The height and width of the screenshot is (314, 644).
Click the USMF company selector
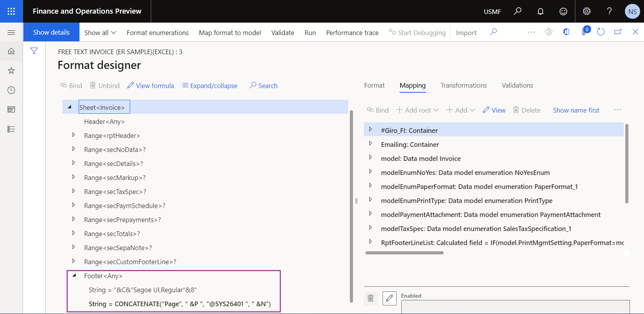pyautogui.click(x=492, y=11)
